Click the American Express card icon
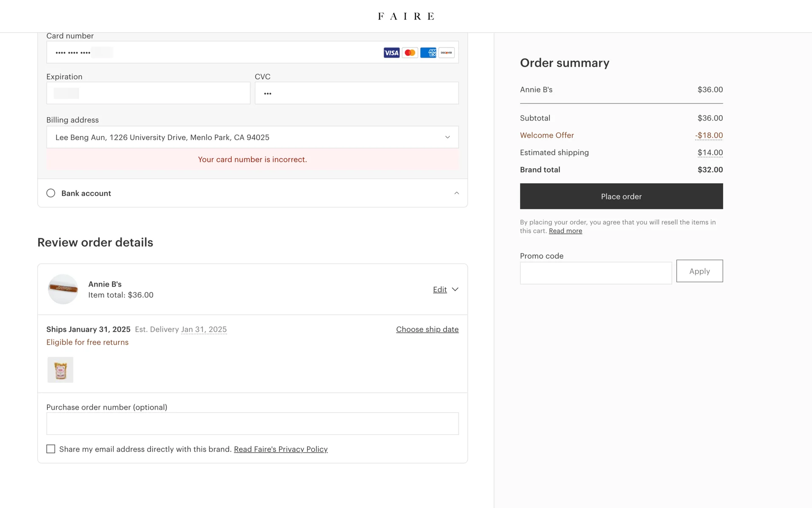 pyautogui.click(x=428, y=53)
